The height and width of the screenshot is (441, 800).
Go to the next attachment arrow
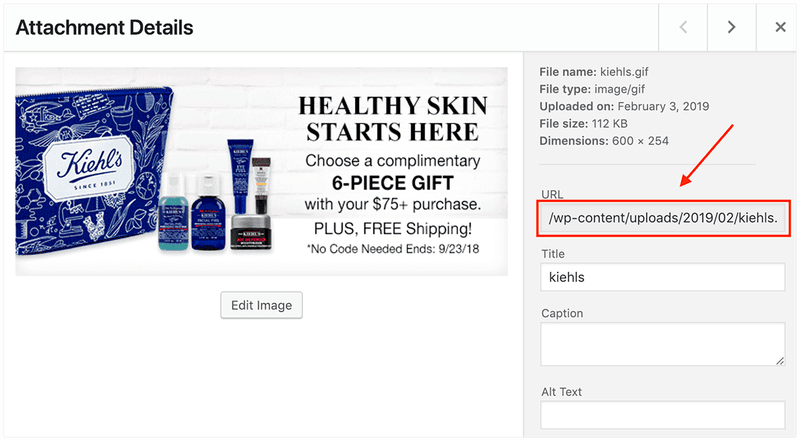(x=732, y=27)
